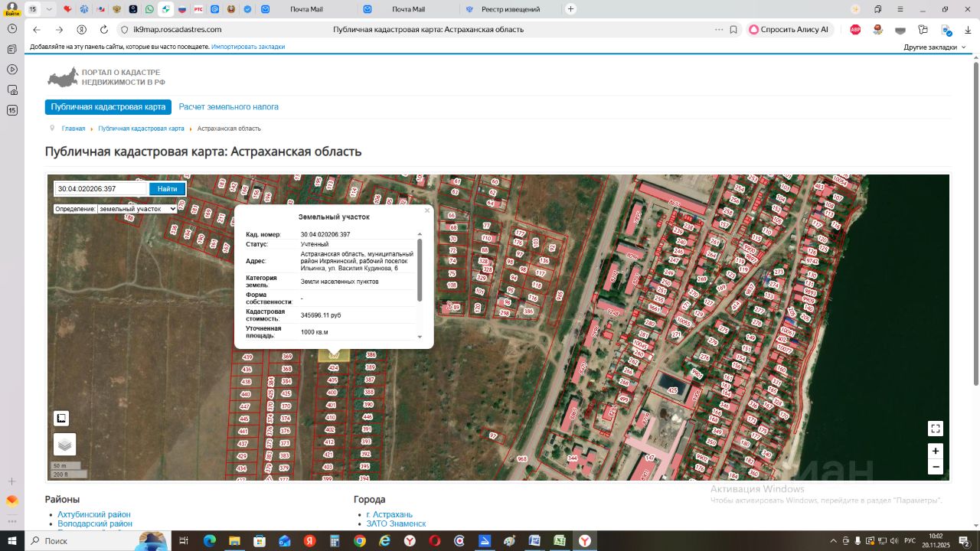Follow the Ахтубинский район link
The image size is (980, 551).
pyautogui.click(x=94, y=514)
